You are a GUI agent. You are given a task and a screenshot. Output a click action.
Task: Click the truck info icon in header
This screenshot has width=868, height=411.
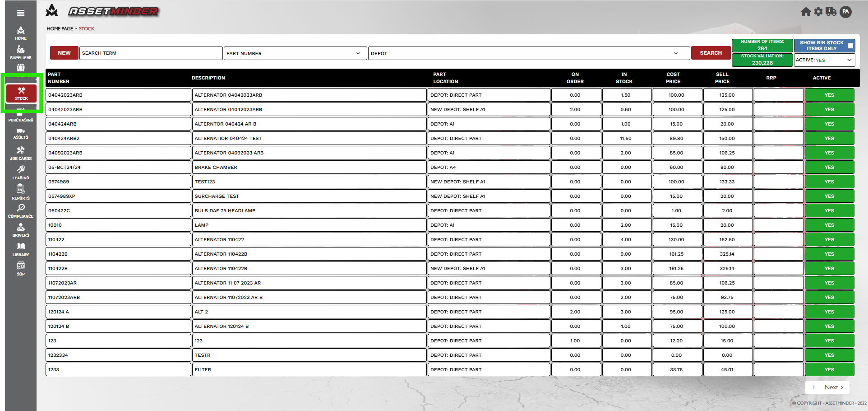point(831,12)
